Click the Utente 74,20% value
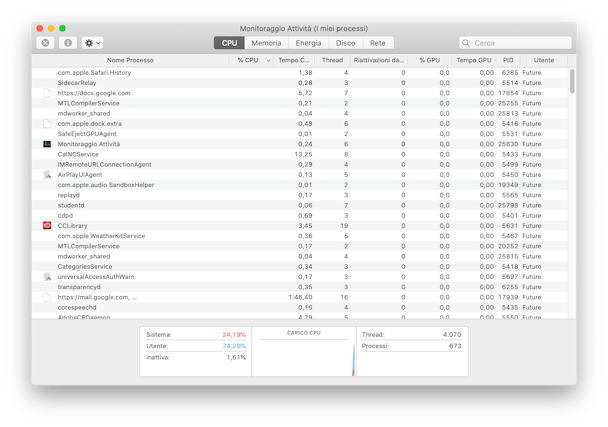This screenshot has width=608, height=427. coord(234,346)
